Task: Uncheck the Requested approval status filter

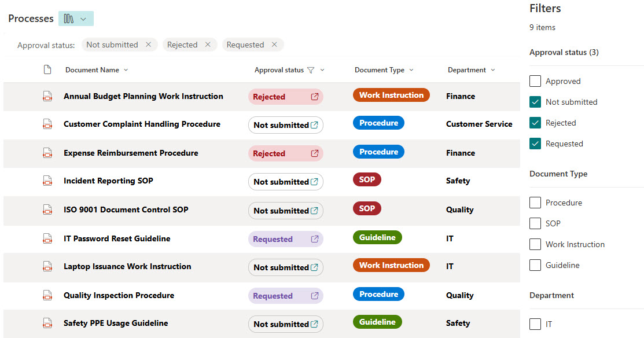Action: tap(535, 144)
